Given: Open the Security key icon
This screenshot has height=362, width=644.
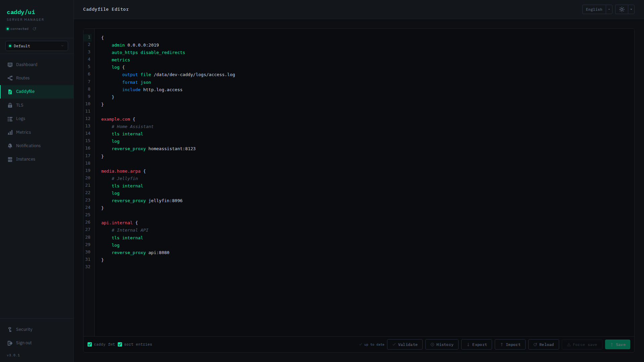Looking at the screenshot, I should [x=10, y=329].
